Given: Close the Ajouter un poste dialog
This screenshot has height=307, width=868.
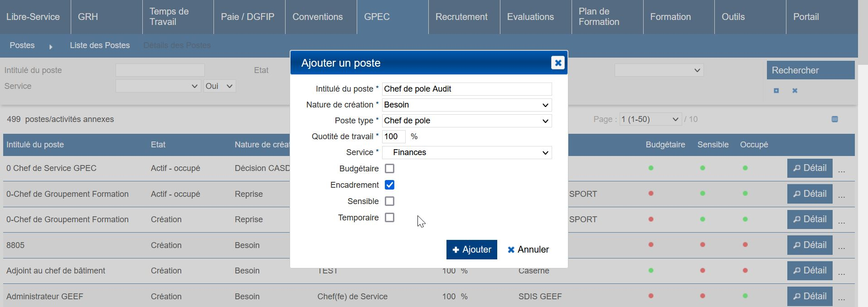Looking at the screenshot, I should coord(558,63).
